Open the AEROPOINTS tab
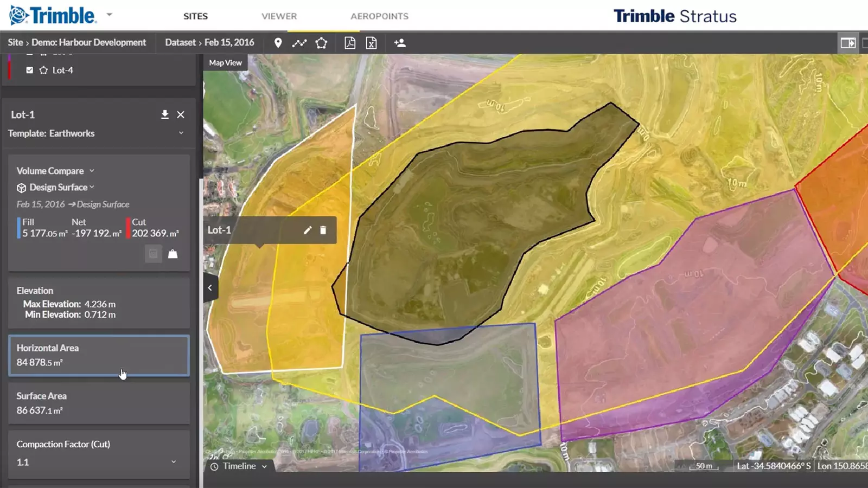The width and height of the screenshot is (868, 488). point(379,16)
